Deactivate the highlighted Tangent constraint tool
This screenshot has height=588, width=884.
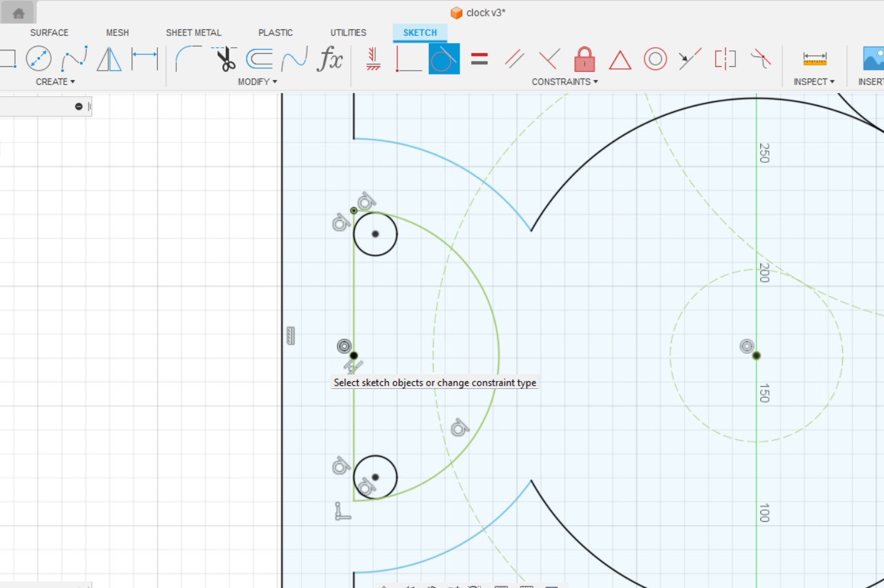444,58
